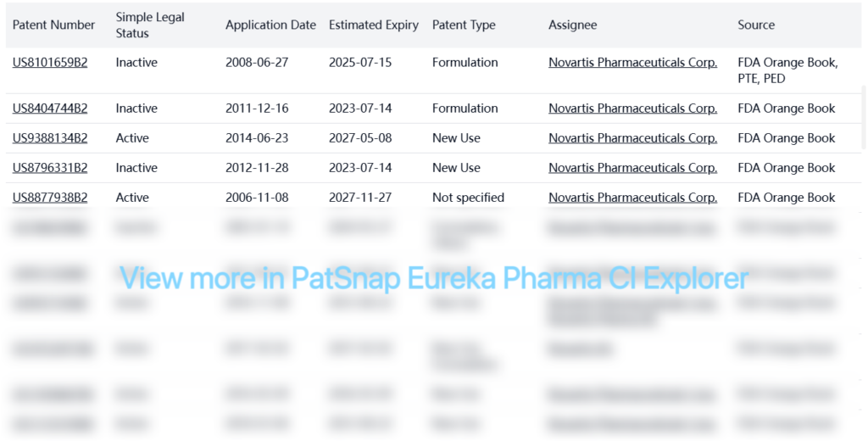Click the Application Date column header
The image size is (868, 441).
pyautogui.click(x=270, y=25)
